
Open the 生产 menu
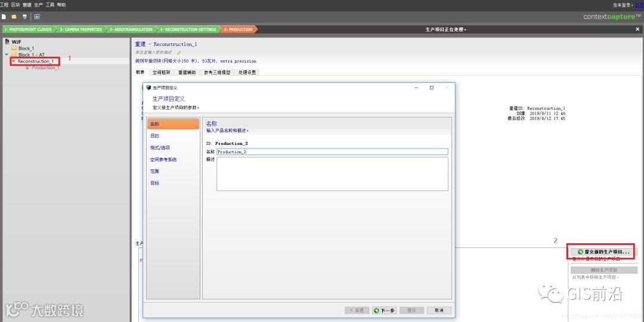[38, 5]
